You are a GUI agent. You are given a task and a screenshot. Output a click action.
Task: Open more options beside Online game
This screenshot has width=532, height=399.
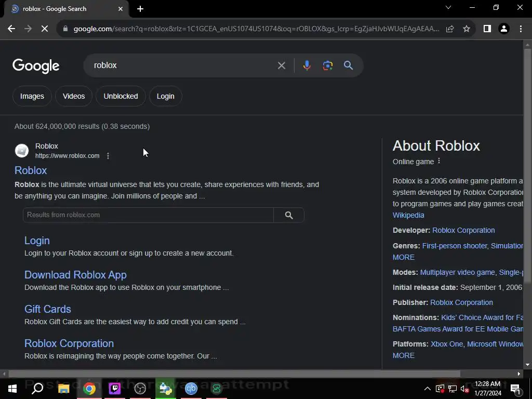pos(438,161)
